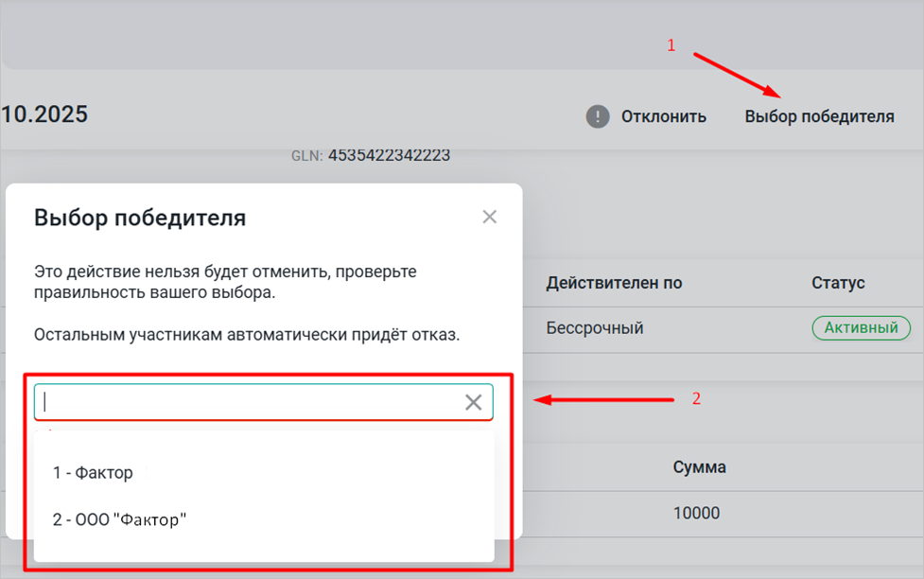Select the 10000 amount cell
The image size is (924, 579).
click(696, 514)
